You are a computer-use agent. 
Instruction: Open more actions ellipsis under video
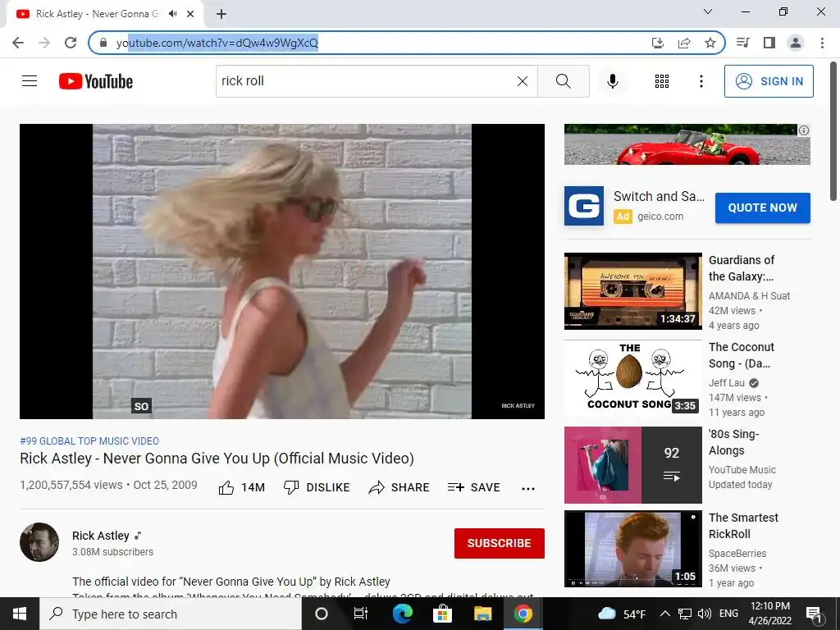click(x=528, y=488)
